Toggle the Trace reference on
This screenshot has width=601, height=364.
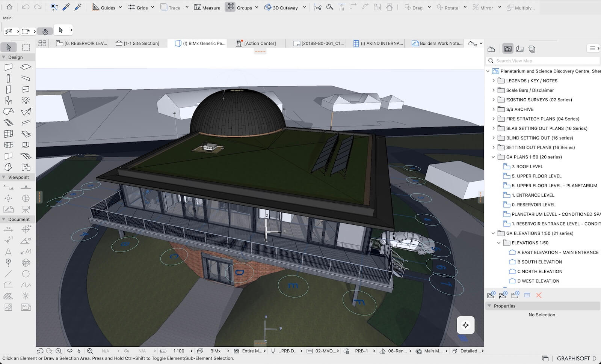coord(170,8)
